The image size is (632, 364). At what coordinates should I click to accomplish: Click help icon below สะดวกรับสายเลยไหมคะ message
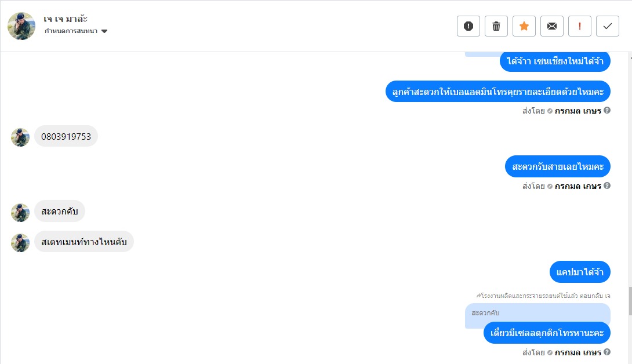pyautogui.click(x=607, y=185)
